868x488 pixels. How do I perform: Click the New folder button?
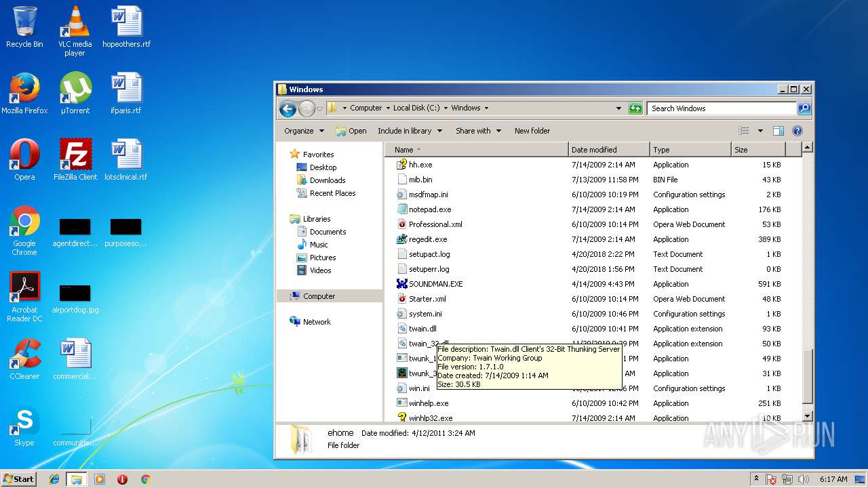[x=532, y=131]
